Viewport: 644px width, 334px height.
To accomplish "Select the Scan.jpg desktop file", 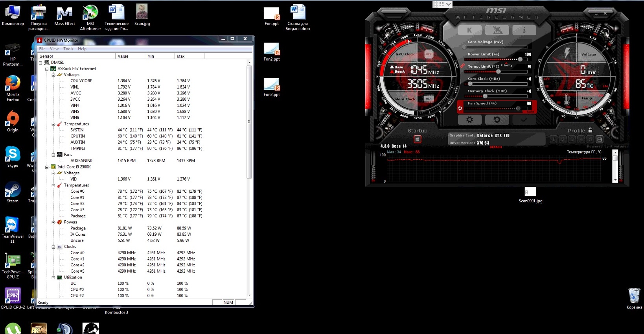I will pyautogui.click(x=142, y=15).
